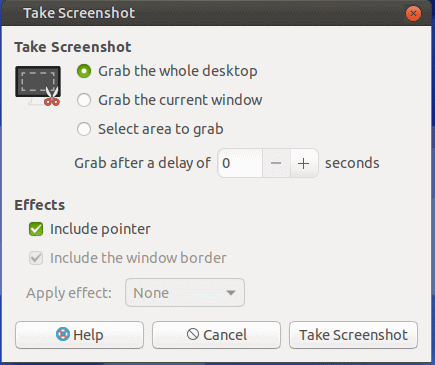Toggle the Include pointer checkbox
The image size is (435, 365).
(36, 229)
